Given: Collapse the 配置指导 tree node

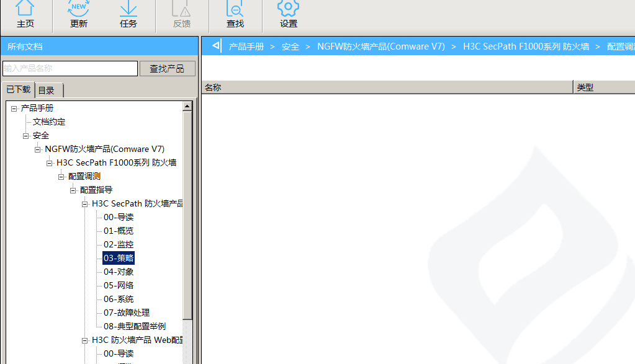Looking at the screenshot, I should click(x=73, y=190).
